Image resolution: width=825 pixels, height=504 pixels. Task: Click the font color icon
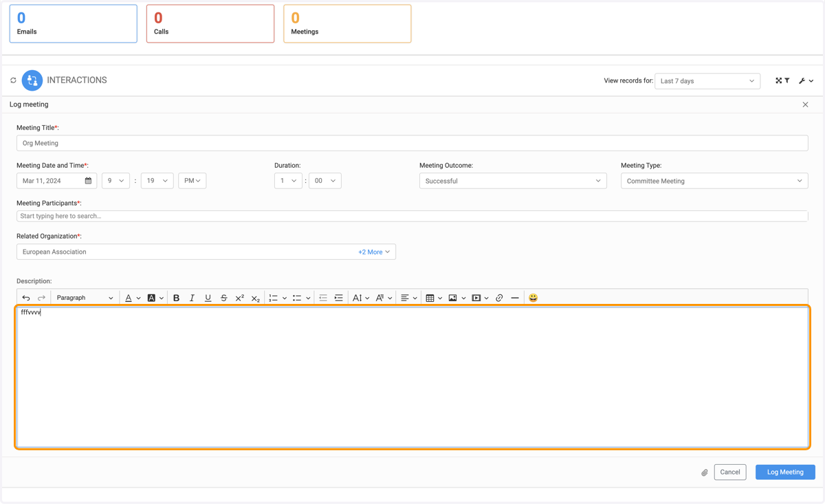coord(129,298)
